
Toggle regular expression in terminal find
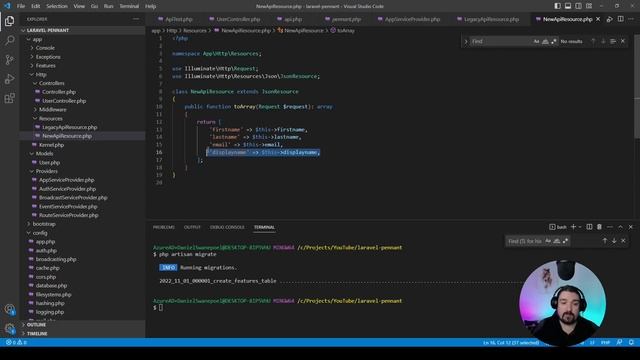tap(565, 241)
